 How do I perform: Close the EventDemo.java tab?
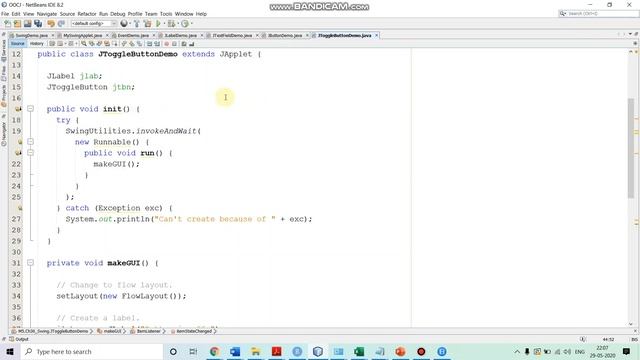pyautogui.click(x=154, y=36)
